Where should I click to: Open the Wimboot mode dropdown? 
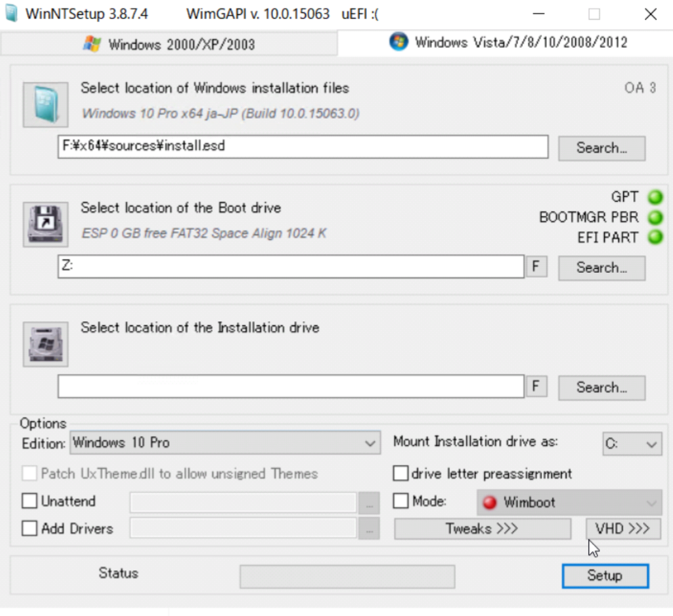tap(569, 502)
